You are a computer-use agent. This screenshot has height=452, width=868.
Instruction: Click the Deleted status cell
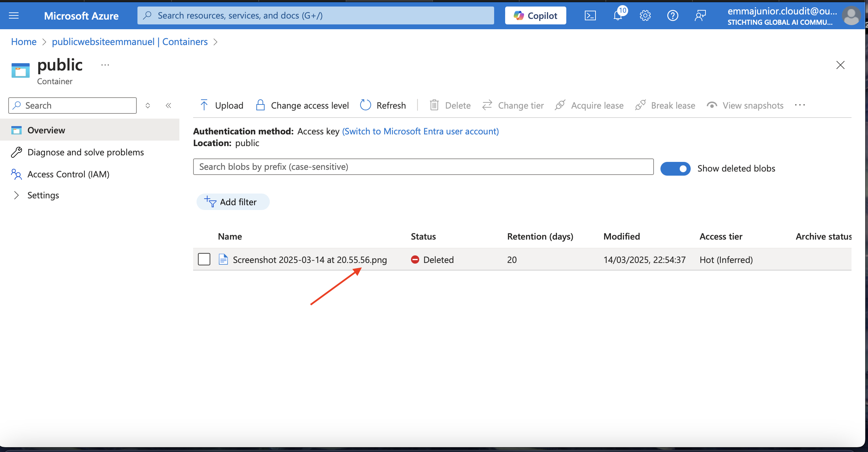pos(432,260)
